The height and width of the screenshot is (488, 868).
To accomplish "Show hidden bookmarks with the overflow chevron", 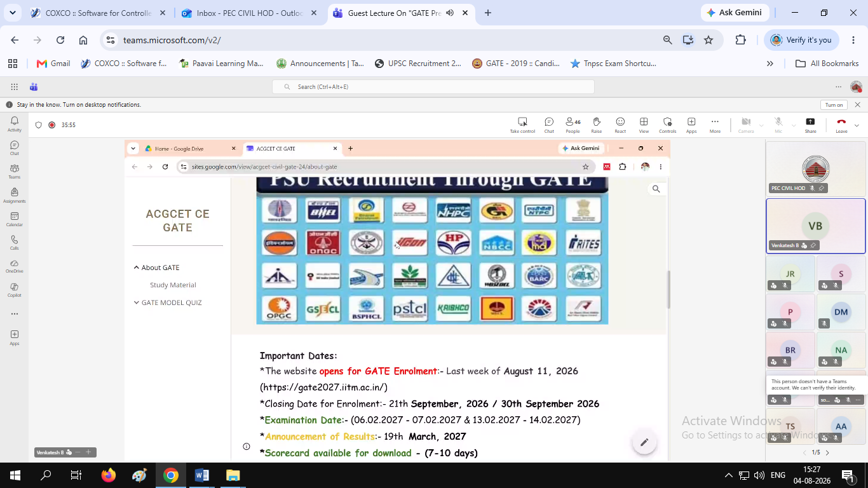I will [770, 64].
